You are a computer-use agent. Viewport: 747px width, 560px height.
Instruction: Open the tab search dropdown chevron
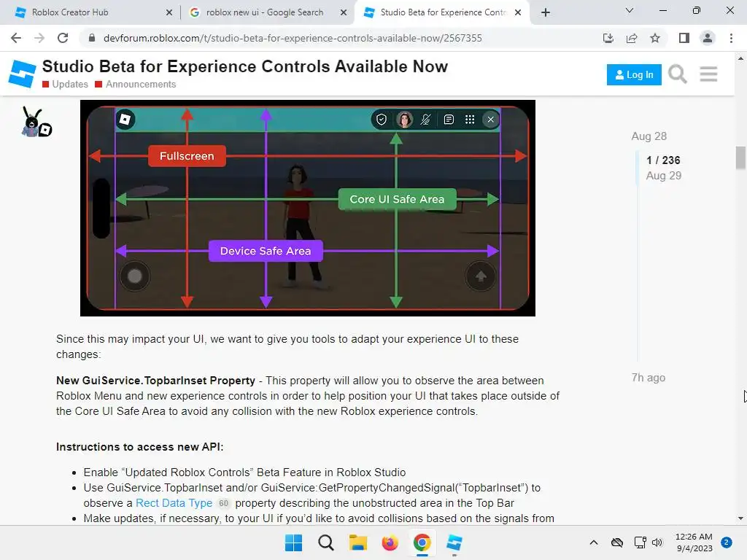[x=630, y=10]
